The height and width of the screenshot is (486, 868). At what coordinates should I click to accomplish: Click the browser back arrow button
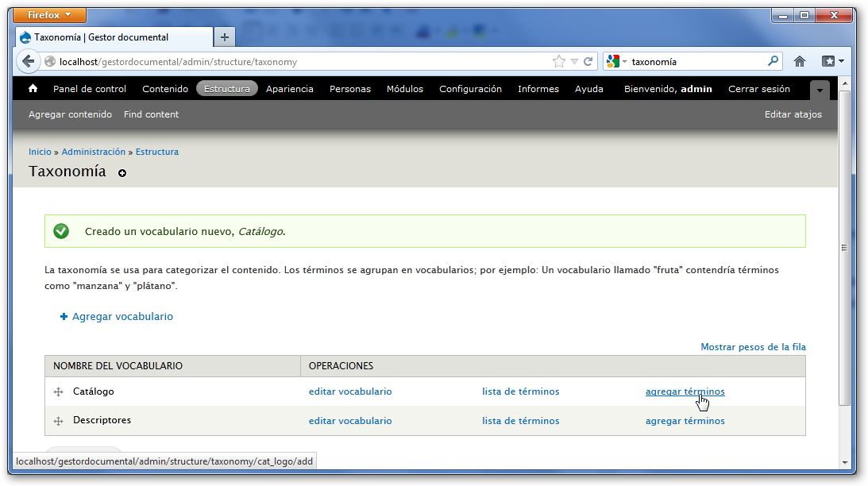(x=28, y=61)
